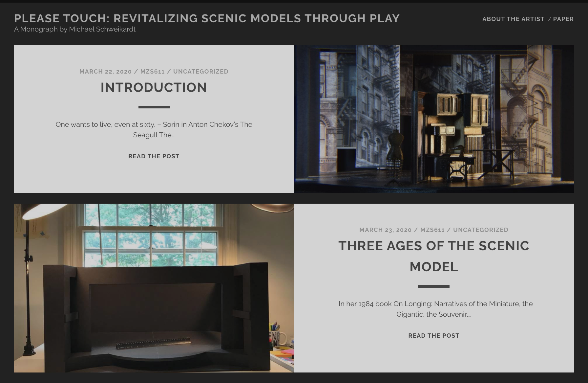Click Read the Post under Introduction

(x=154, y=156)
